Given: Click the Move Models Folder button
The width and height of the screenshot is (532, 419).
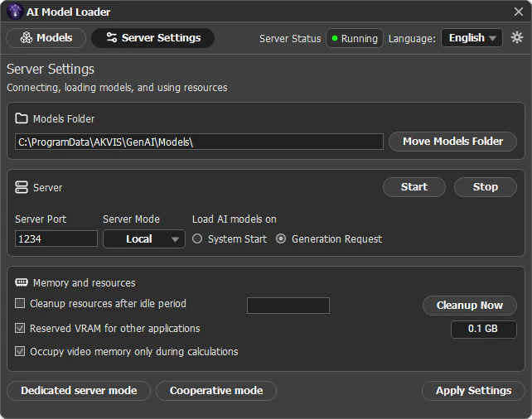Looking at the screenshot, I should [452, 142].
